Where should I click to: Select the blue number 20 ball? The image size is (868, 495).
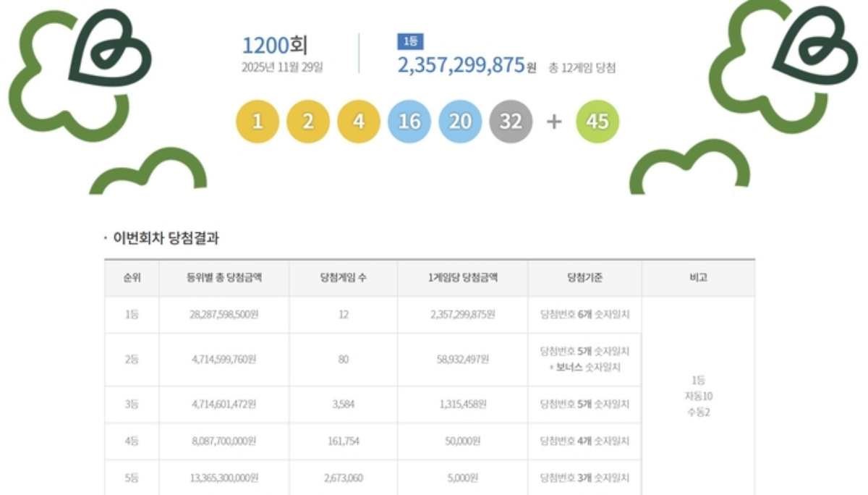pos(460,121)
